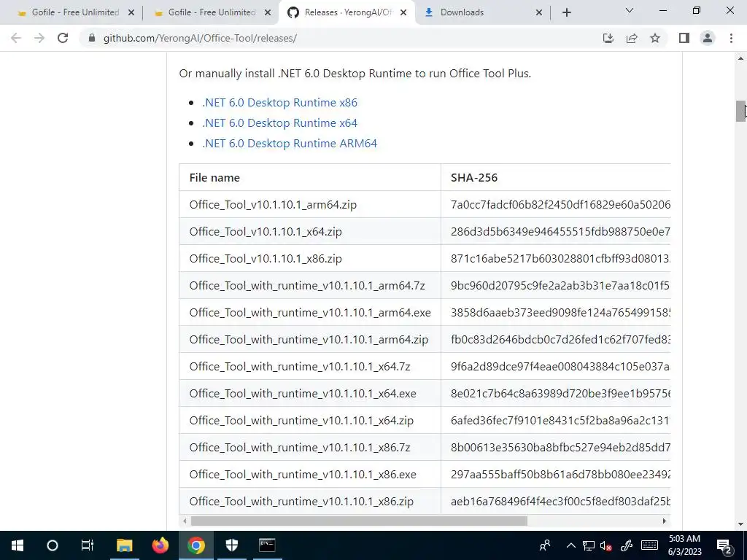Open the network tray icon
The image size is (747, 560).
(589, 545)
